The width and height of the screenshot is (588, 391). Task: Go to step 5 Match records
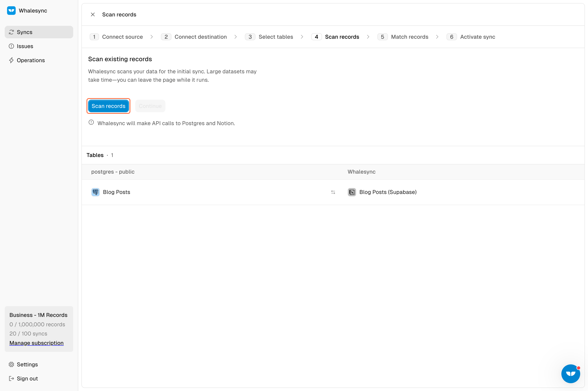(x=403, y=37)
